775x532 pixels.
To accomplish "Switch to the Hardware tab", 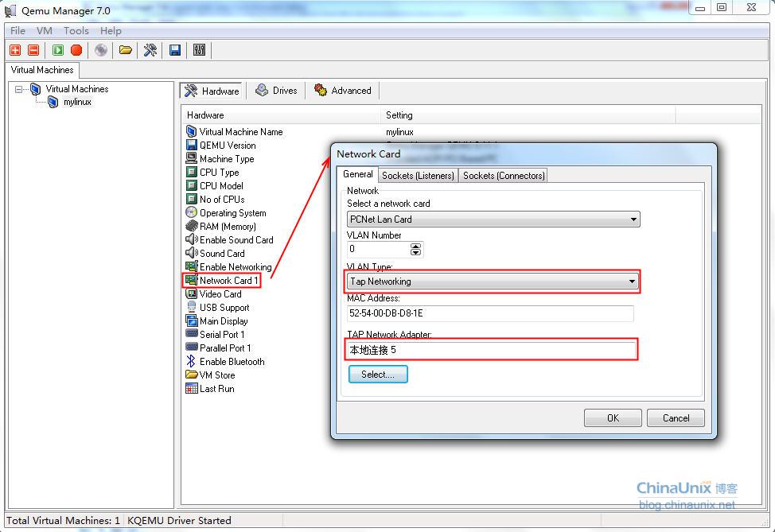I will click(x=211, y=91).
